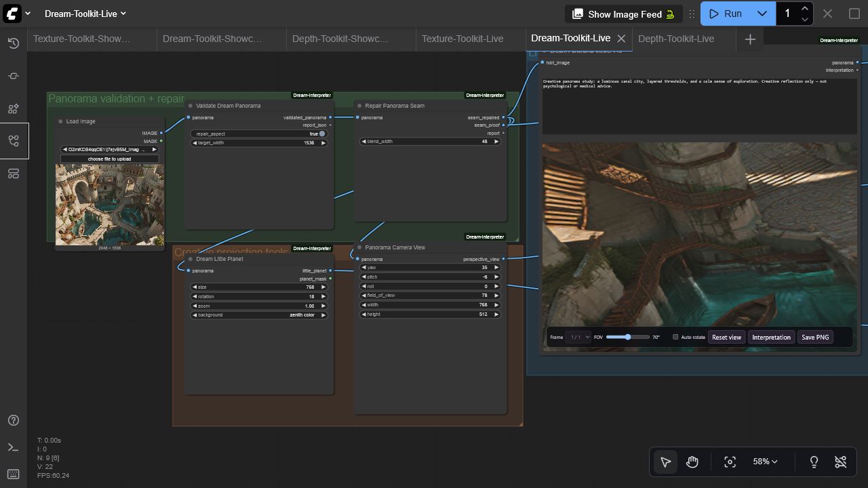Switch to the Depth-Toolkit-Showc… tab
Screen dimensions: 868x488
tap(340, 39)
